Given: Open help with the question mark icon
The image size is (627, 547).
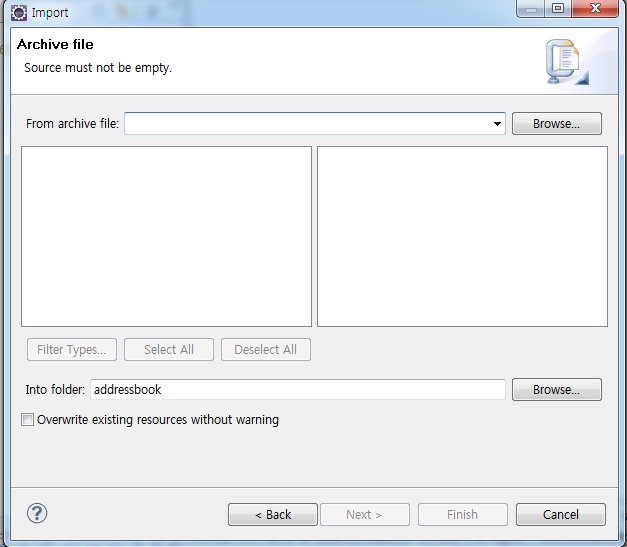Looking at the screenshot, I should 37,514.
